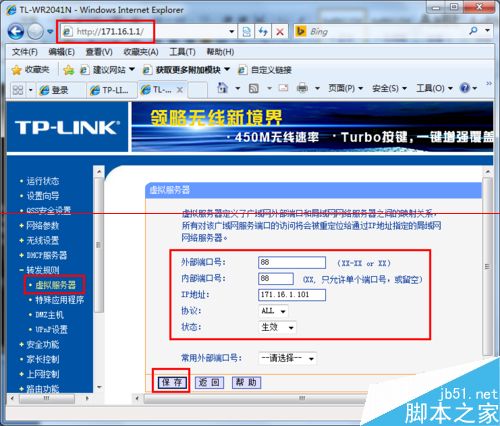Screen dimensions: 500x426
Task: Open the 状态 生效 dropdown
Action: coord(277,327)
